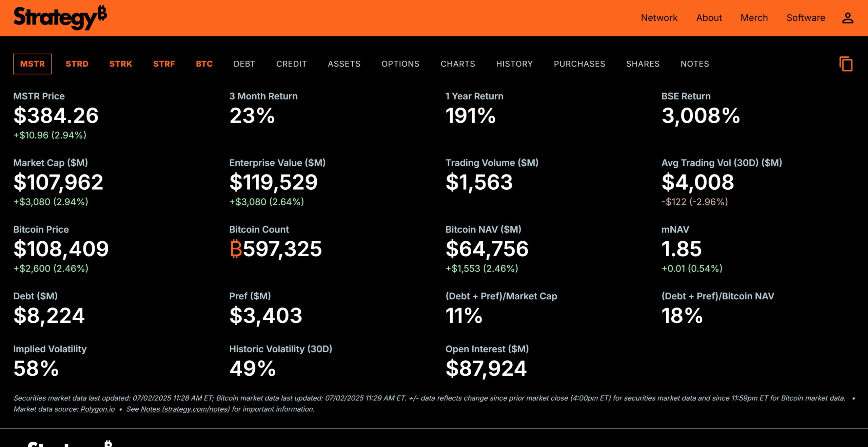Switch to the STRD tab
868x447 pixels.
coord(77,64)
